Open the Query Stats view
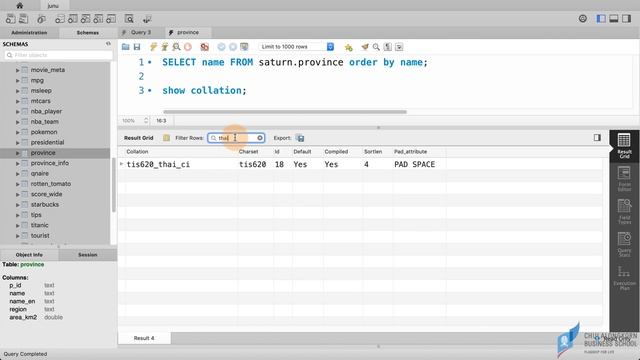The width and height of the screenshot is (640, 360). (624, 244)
